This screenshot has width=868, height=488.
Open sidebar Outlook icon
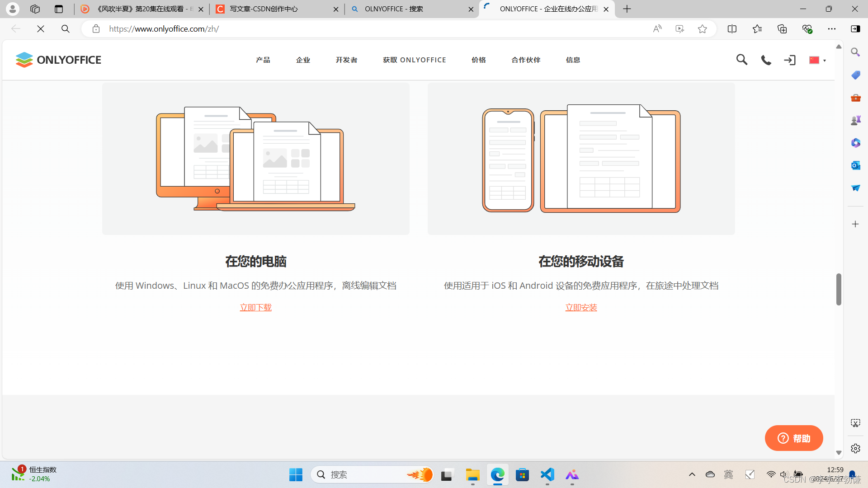coord(855,165)
